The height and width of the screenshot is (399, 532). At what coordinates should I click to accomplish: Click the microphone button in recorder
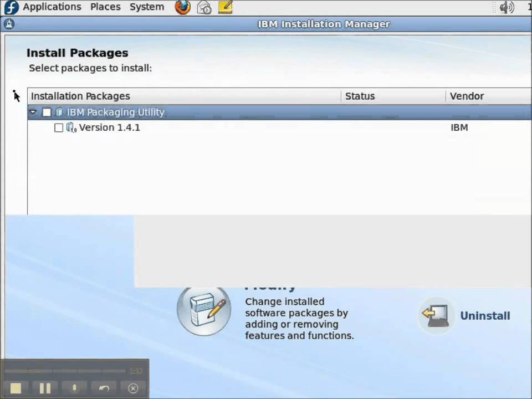(74, 388)
